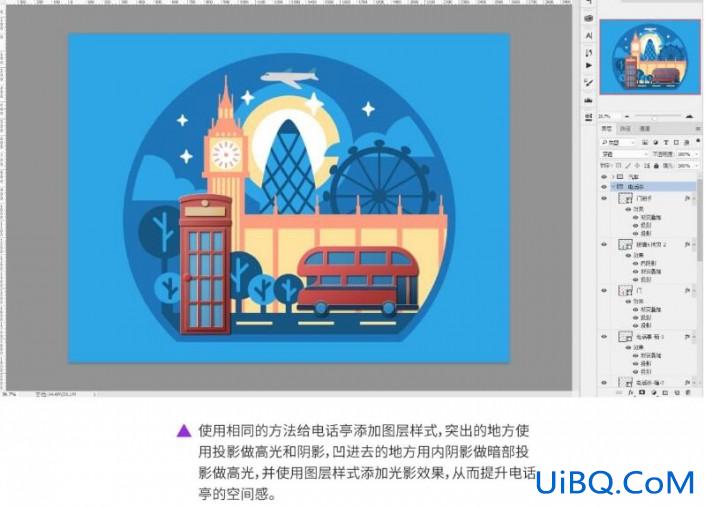The image size is (705, 507).
Task: Click link layers icon at Layers panel bottom
Action: click(x=619, y=393)
